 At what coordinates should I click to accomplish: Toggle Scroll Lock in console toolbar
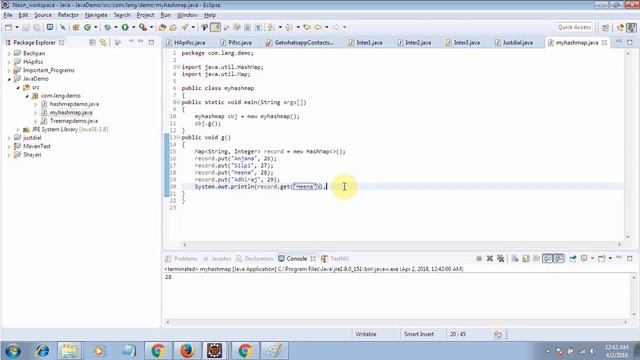526,258
